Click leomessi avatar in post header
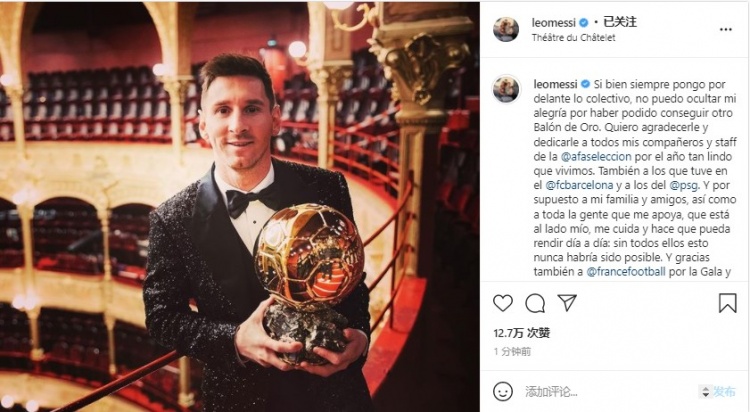This screenshot has width=750, height=412. [x=506, y=30]
